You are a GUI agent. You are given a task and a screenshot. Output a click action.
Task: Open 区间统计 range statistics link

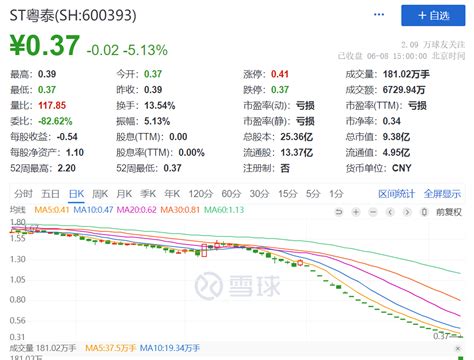(396, 194)
